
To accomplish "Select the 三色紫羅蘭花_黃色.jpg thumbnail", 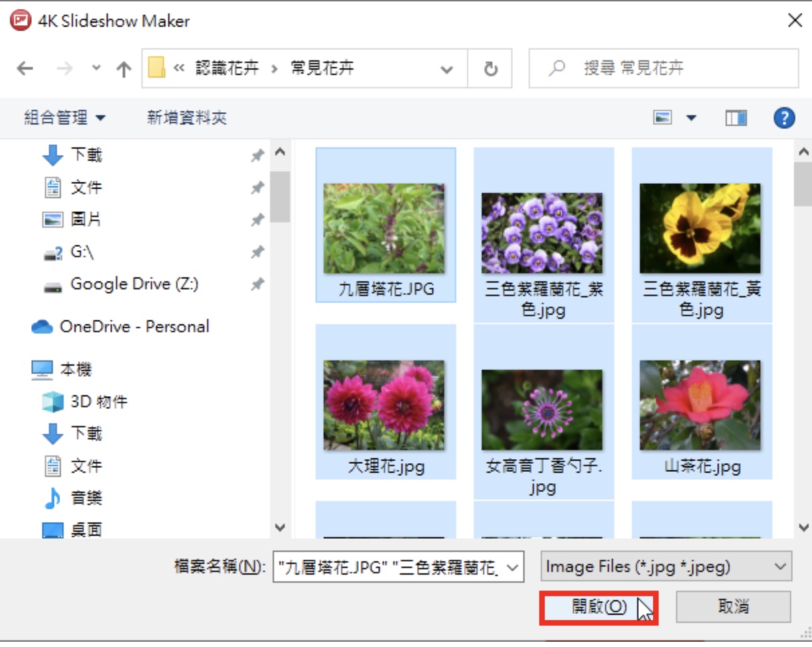I will (x=701, y=228).
